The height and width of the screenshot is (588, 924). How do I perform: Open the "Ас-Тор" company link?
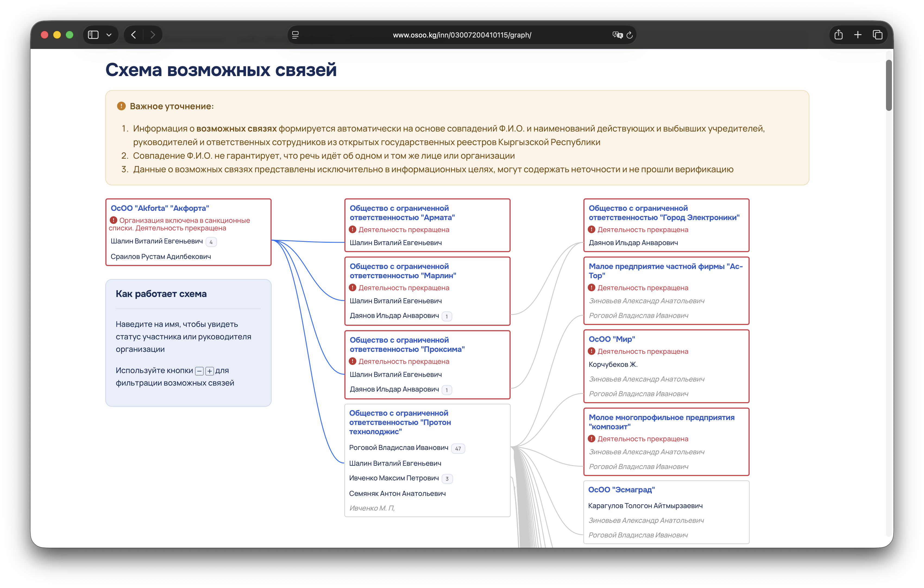point(666,271)
